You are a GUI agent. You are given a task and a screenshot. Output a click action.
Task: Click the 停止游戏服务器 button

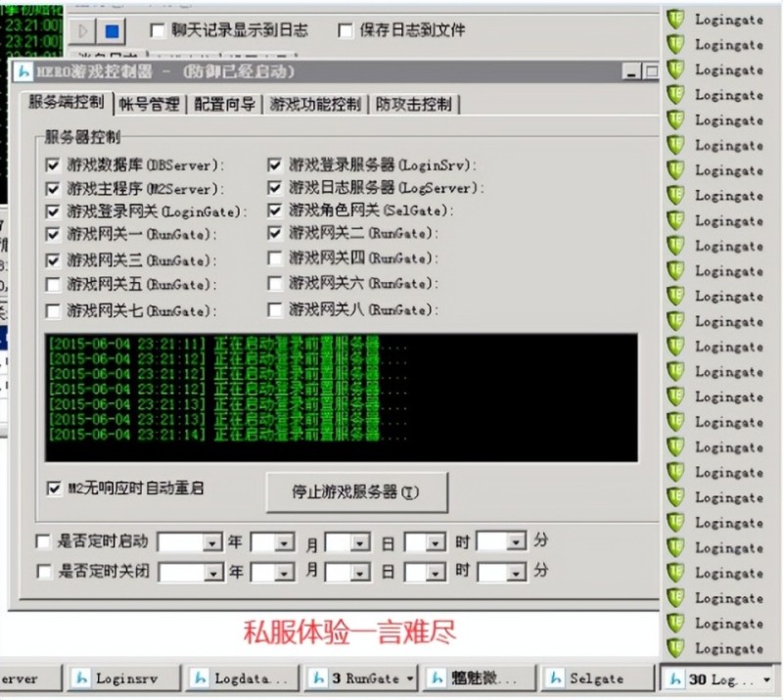tap(356, 492)
